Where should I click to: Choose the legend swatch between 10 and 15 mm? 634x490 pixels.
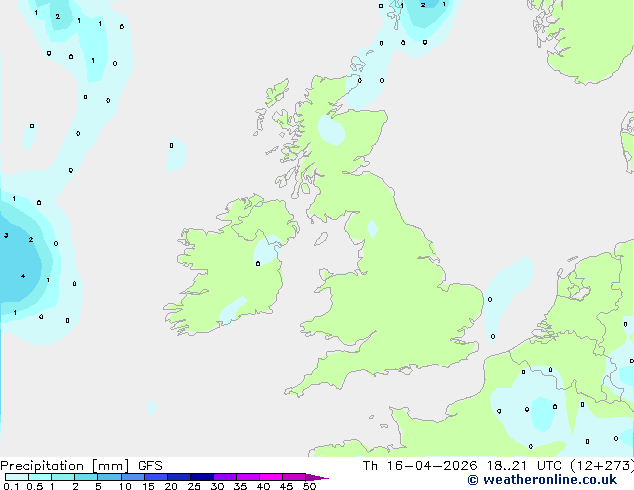[x=133, y=477]
